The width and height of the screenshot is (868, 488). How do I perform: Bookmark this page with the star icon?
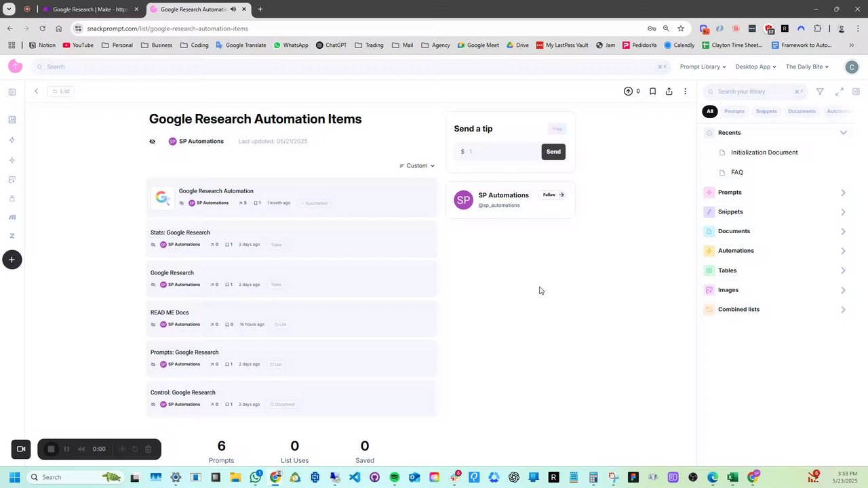pos(681,28)
